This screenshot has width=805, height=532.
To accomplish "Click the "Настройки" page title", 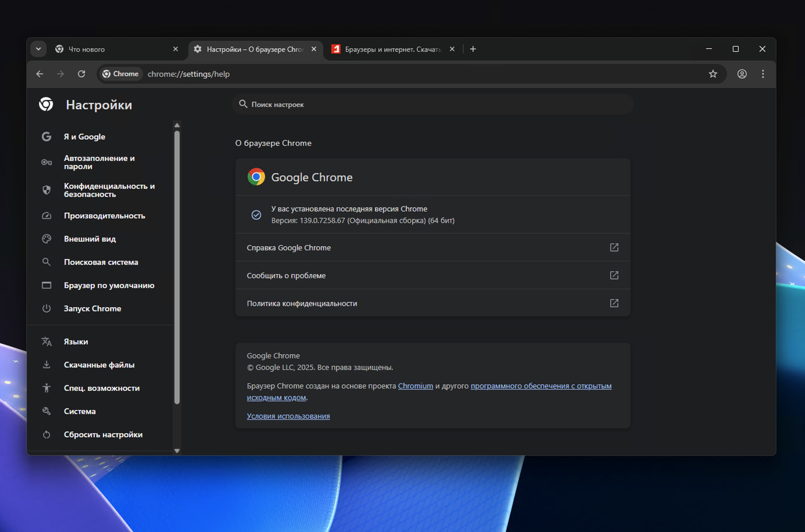I will click(x=99, y=105).
